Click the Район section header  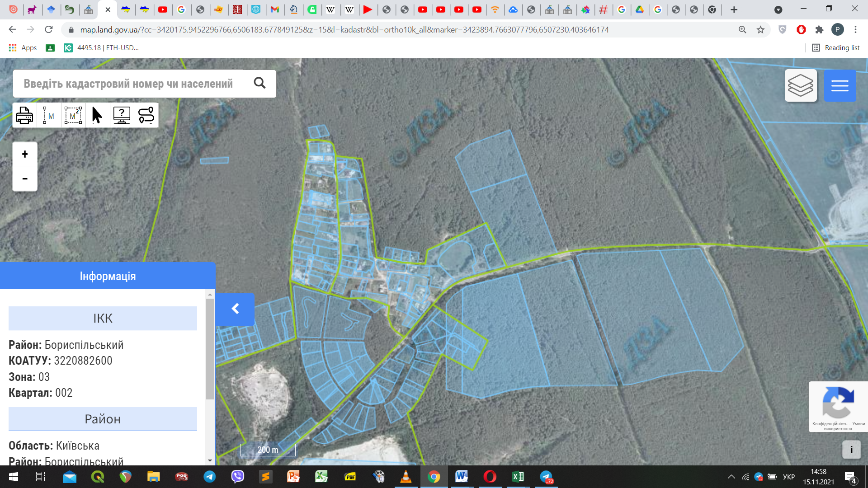[103, 419]
